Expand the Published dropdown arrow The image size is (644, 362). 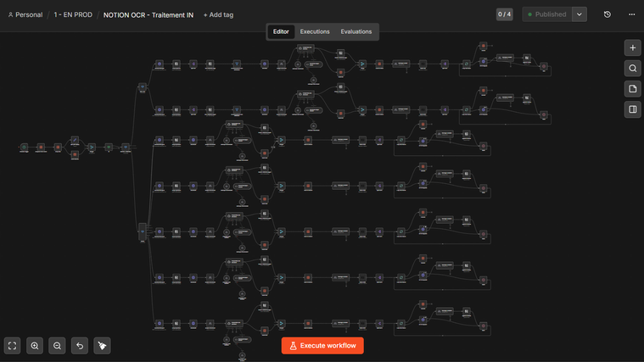click(580, 14)
